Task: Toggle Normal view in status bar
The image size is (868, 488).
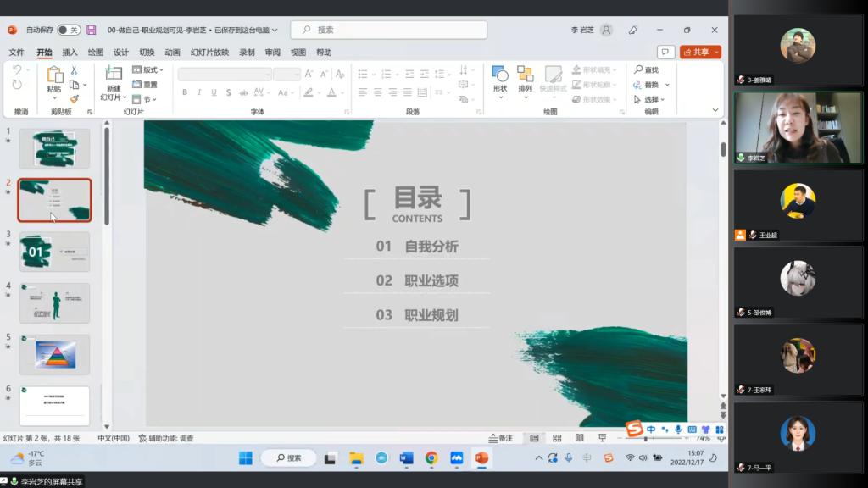Action: (x=534, y=438)
